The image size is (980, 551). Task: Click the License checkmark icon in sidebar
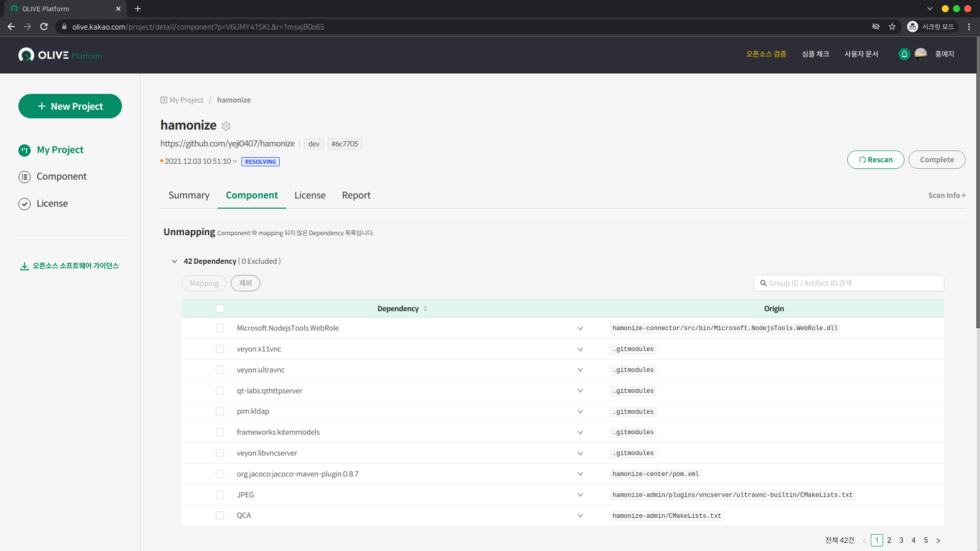pyautogui.click(x=24, y=204)
